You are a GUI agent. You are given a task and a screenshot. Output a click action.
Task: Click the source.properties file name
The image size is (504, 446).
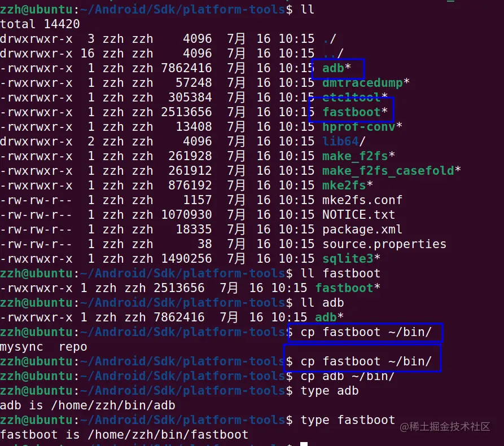(384, 244)
